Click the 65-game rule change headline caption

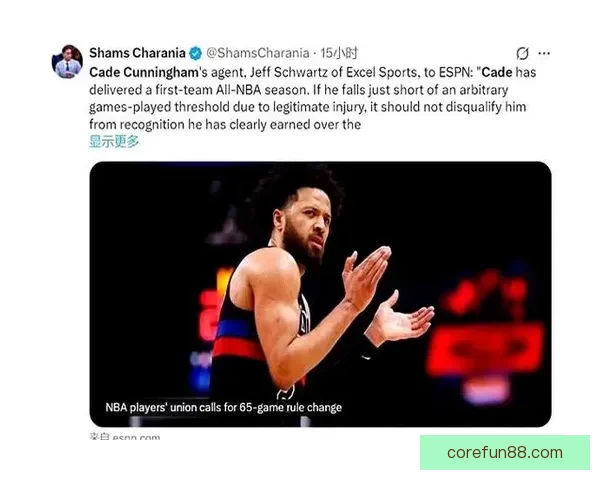coord(223,407)
